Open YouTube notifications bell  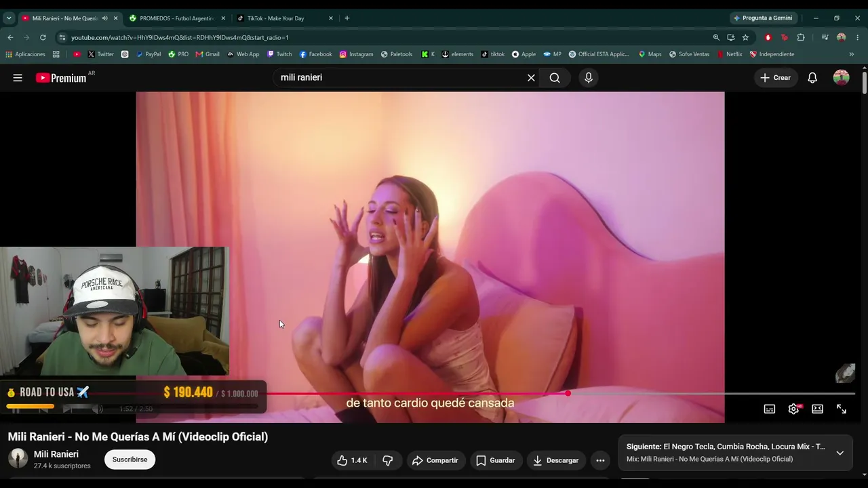point(812,78)
